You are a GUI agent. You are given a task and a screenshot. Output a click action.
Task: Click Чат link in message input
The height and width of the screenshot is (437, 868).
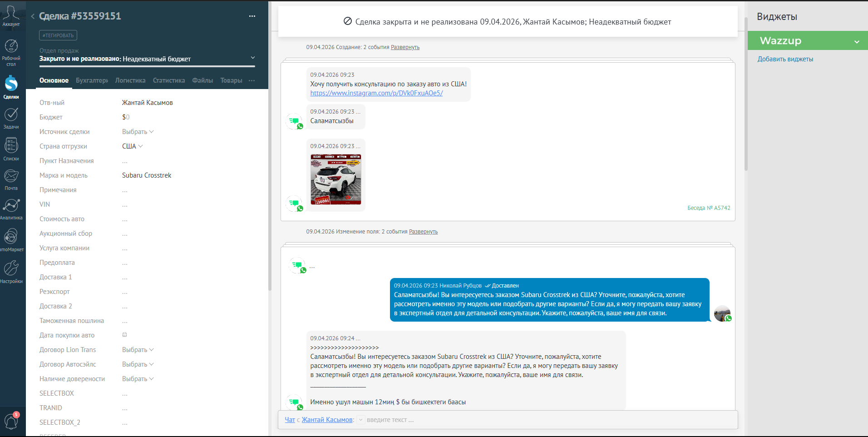(x=290, y=420)
